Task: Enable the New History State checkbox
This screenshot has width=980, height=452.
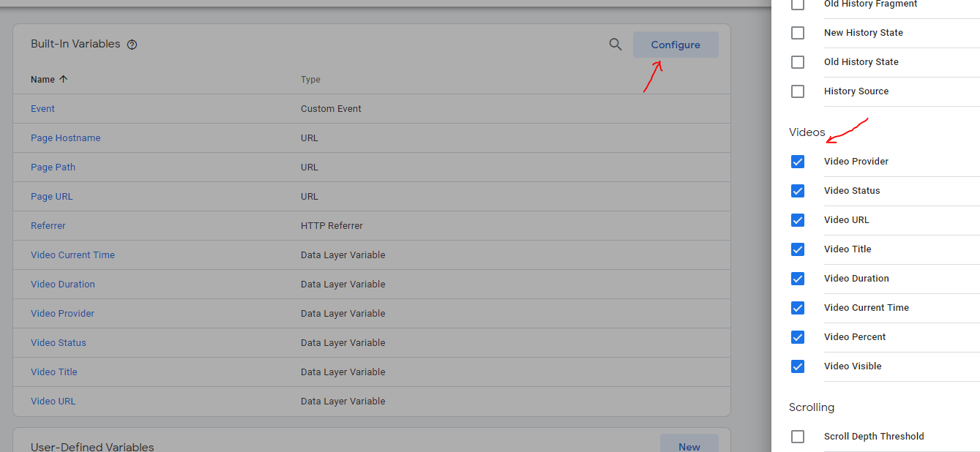Action: click(x=798, y=33)
